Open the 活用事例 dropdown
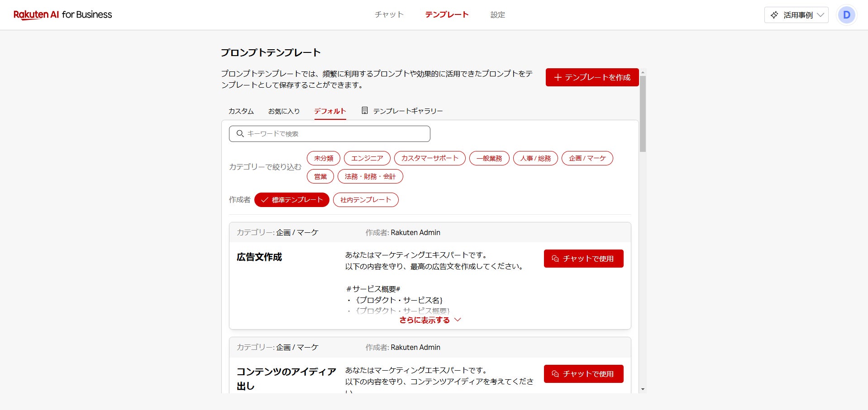 pyautogui.click(x=796, y=15)
